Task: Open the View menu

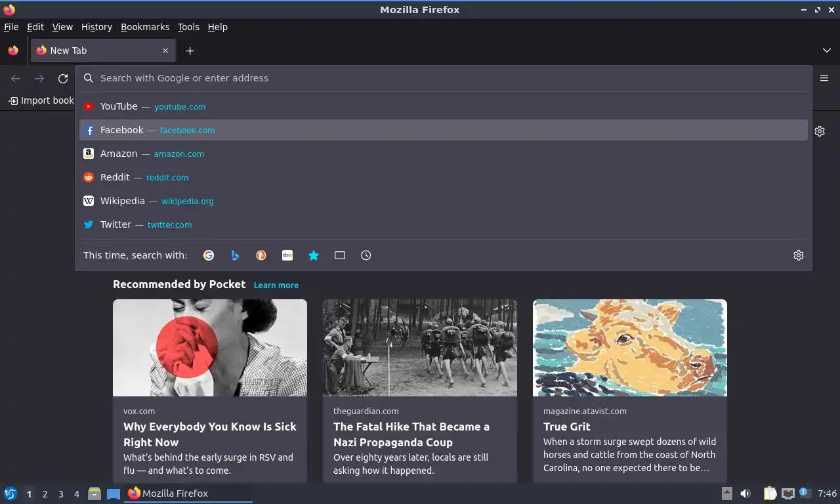Action: [62, 27]
